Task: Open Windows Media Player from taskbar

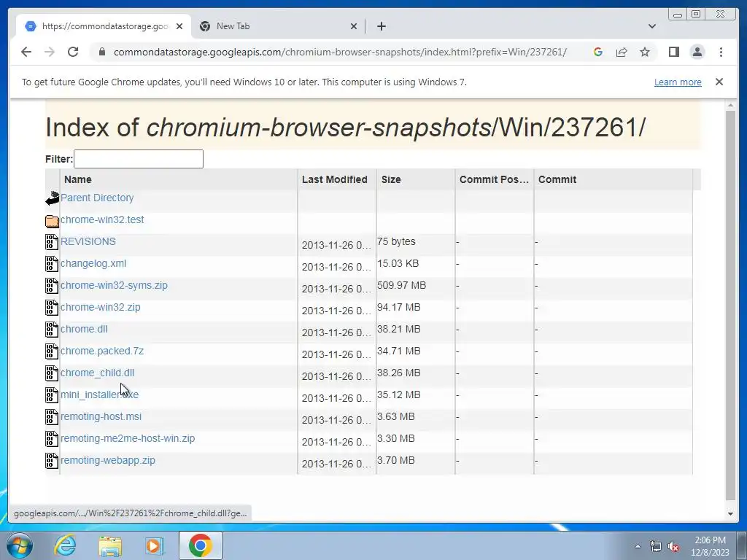Action: click(154, 545)
